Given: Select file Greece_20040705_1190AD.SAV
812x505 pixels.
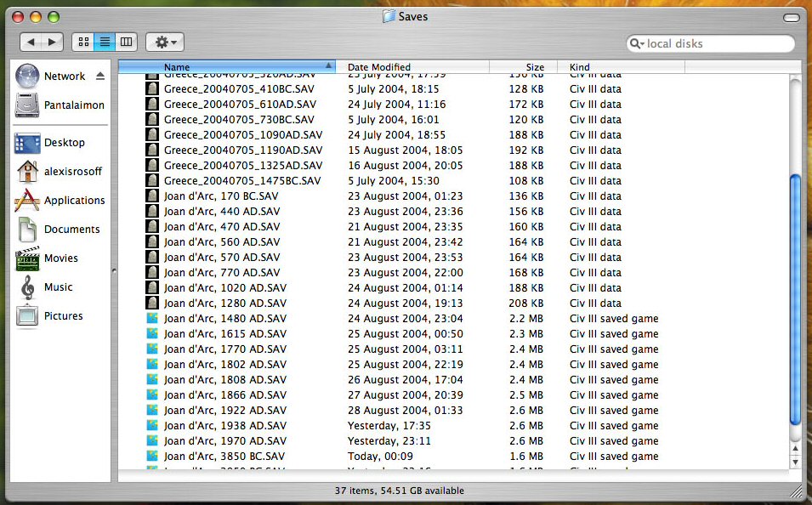Looking at the screenshot, I should coord(243,150).
